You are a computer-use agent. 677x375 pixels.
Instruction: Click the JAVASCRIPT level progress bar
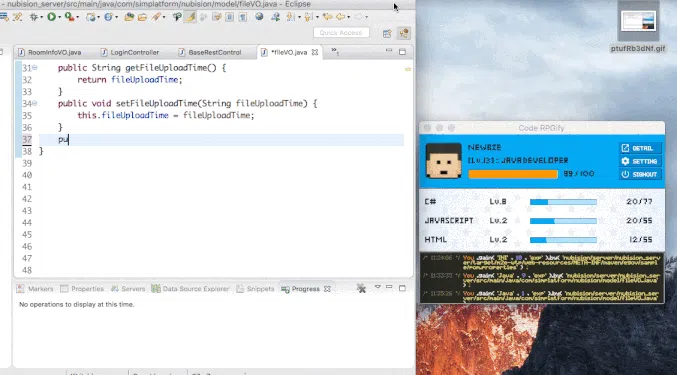[x=563, y=221]
